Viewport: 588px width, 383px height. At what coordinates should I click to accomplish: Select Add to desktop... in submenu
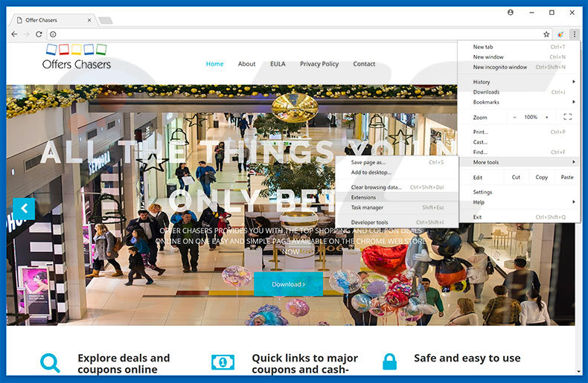(397, 173)
